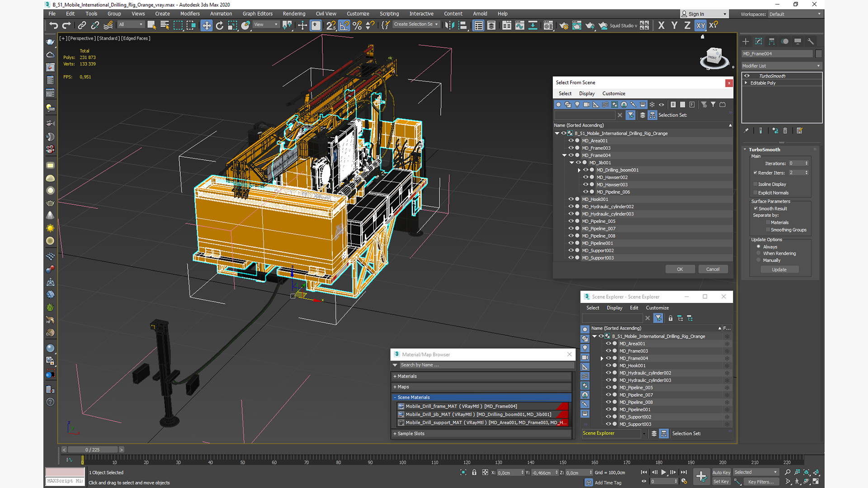Image resolution: width=868 pixels, height=488 pixels.
Task: Open the Hierarchy tab in command panel
Action: click(772, 41)
